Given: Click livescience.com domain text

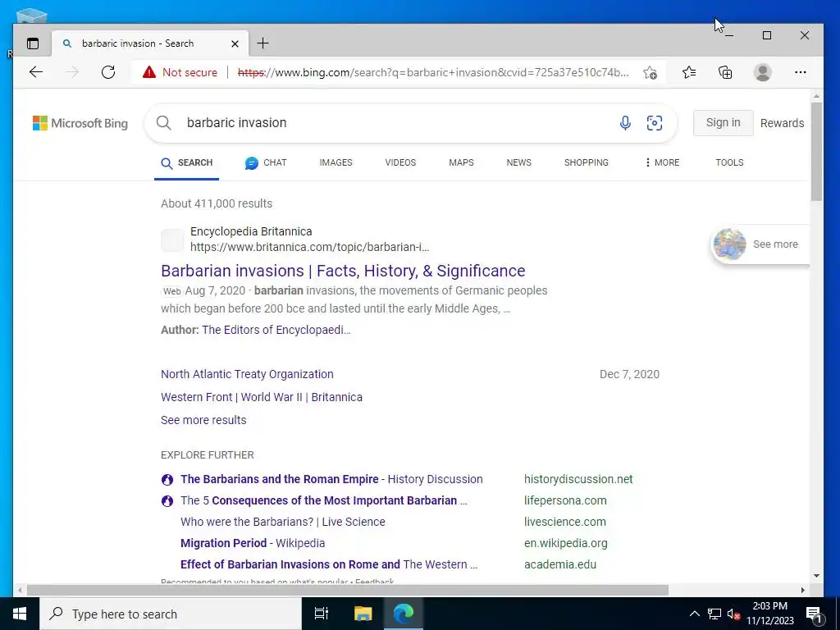Looking at the screenshot, I should pos(564,522).
